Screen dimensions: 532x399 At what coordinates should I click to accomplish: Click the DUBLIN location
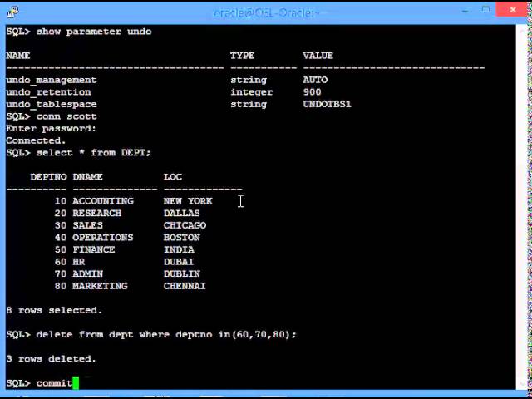(x=182, y=273)
